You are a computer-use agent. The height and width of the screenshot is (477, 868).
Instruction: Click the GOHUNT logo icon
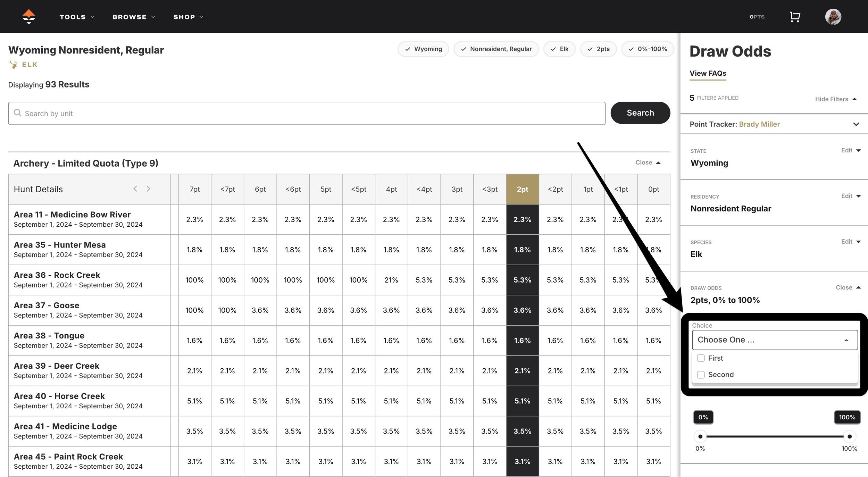pyautogui.click(x=29, y=16)
